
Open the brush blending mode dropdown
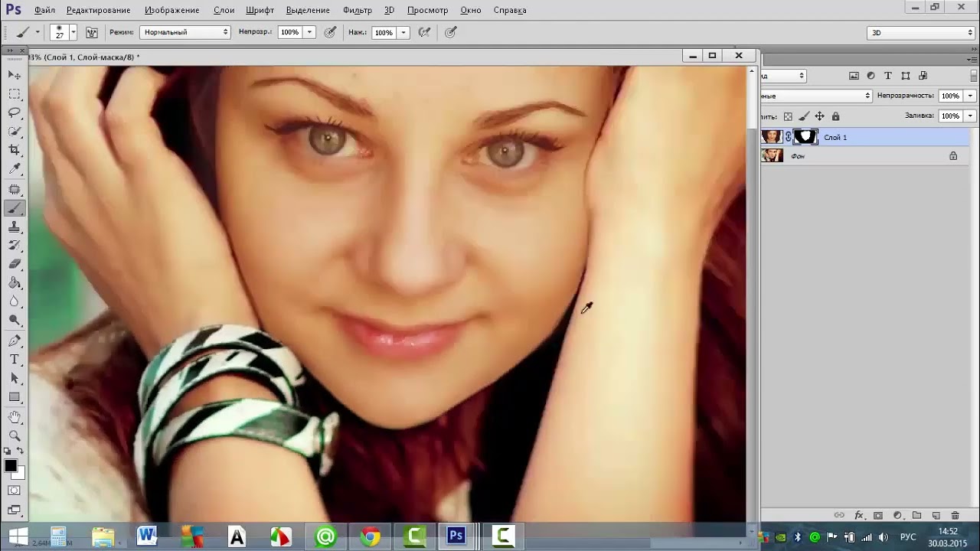tap(185, 32)
